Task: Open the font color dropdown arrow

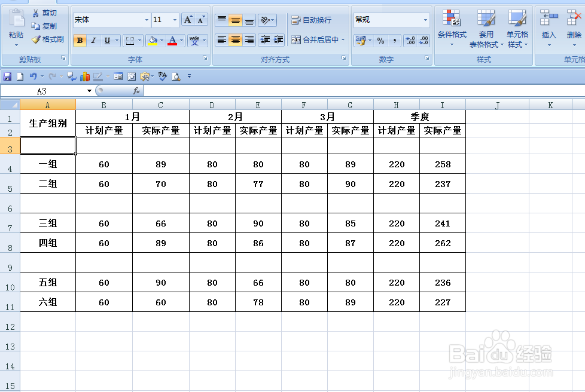Action: click(182, 41)
